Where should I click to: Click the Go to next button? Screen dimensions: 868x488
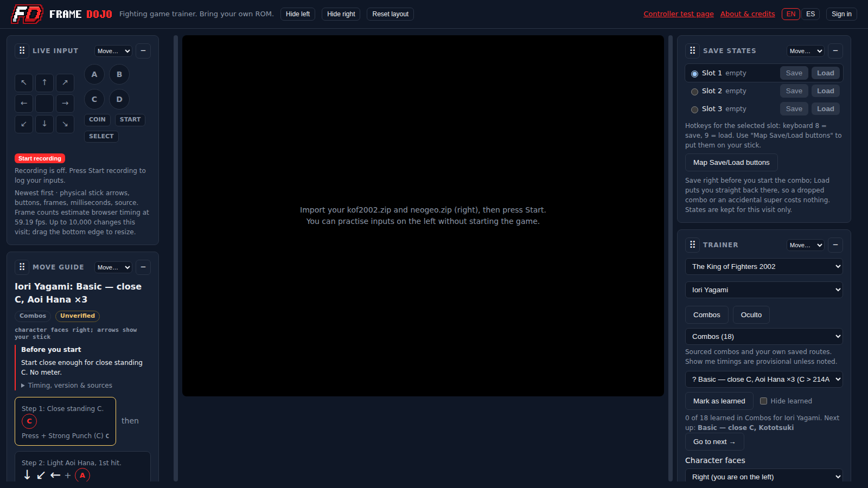714,442
